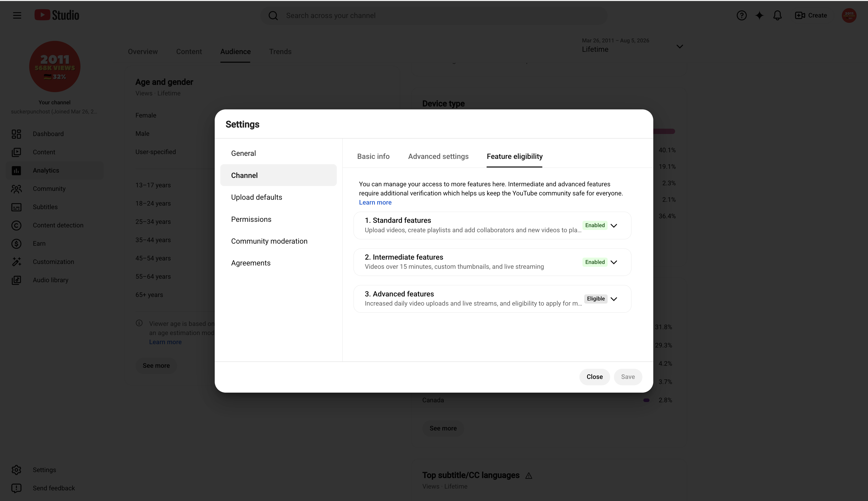Click the Enabled badge for Intermediate features

595,262
